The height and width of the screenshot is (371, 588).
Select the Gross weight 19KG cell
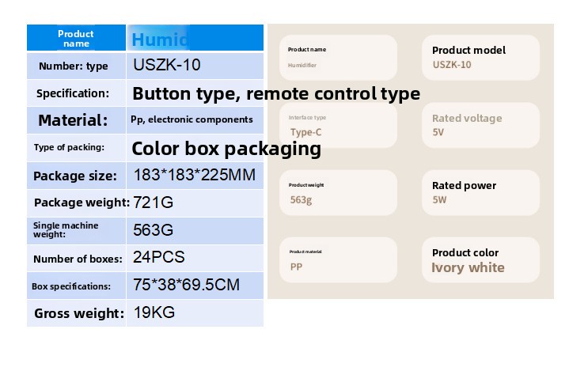point(154,312)
